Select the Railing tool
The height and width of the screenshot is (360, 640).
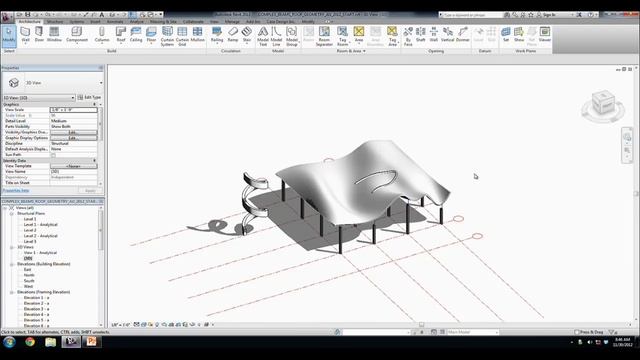[x=217, y=34]
